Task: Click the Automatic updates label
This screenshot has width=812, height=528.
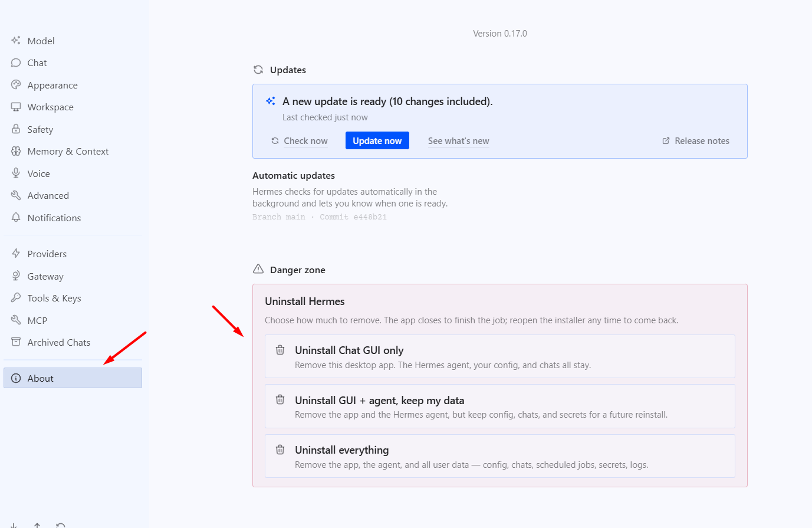Action: (294, 175)
